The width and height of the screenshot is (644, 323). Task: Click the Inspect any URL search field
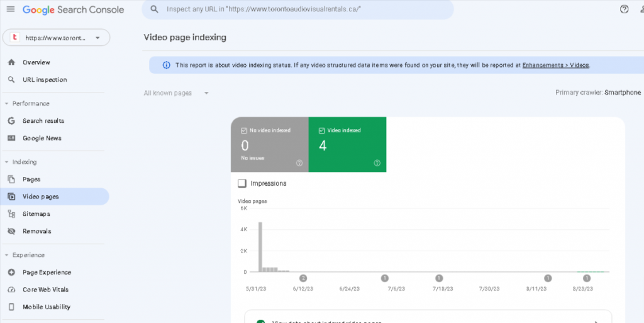click(297, 9)
